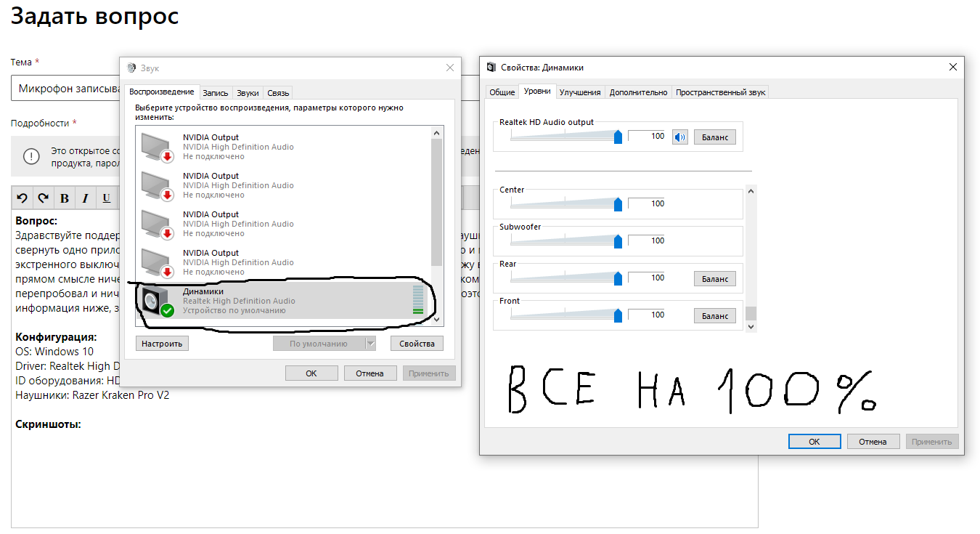Click the info exclamation icon in the notice

point(31,156)
